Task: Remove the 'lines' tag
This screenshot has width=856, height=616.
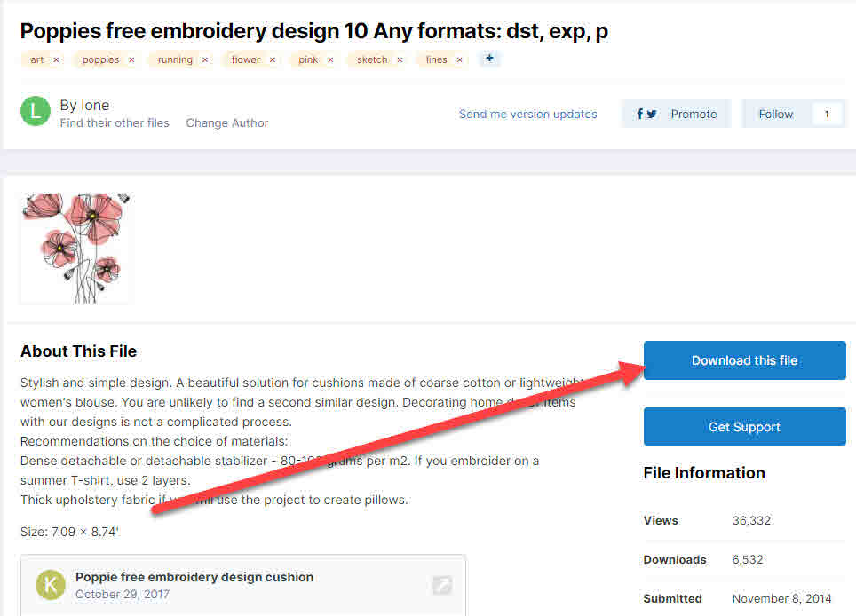Action: tap(459, 59)
